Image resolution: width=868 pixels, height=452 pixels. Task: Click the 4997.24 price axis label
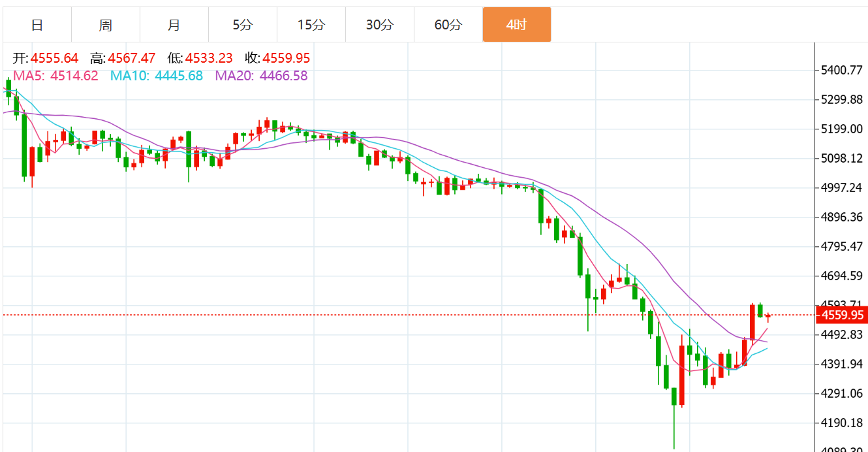(x=843, y=187)
